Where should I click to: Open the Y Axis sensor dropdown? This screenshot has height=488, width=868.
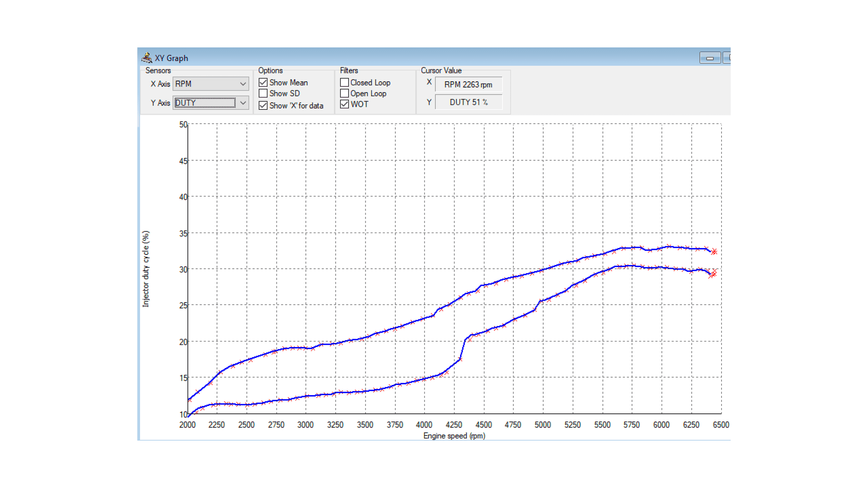click(243, 103)
